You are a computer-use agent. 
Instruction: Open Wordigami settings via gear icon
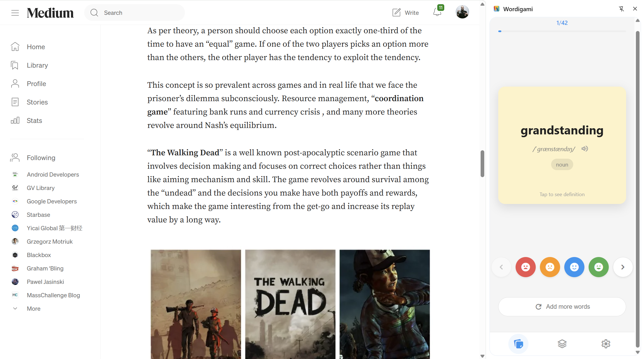tap(606, 344)
